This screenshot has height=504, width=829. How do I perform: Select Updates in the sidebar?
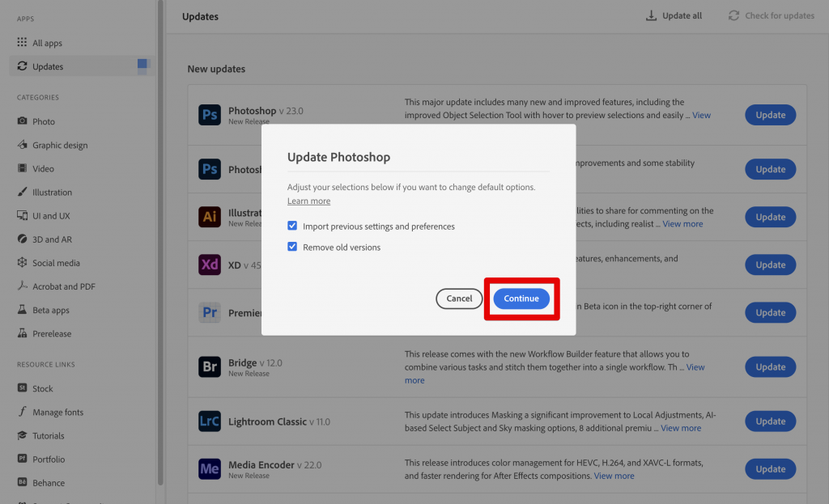(x=82, y=66)
